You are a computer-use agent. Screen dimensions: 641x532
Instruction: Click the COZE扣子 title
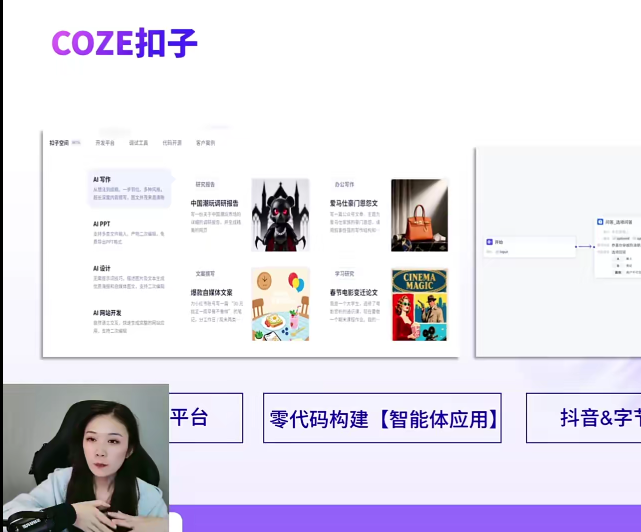[x=125, y=43]
